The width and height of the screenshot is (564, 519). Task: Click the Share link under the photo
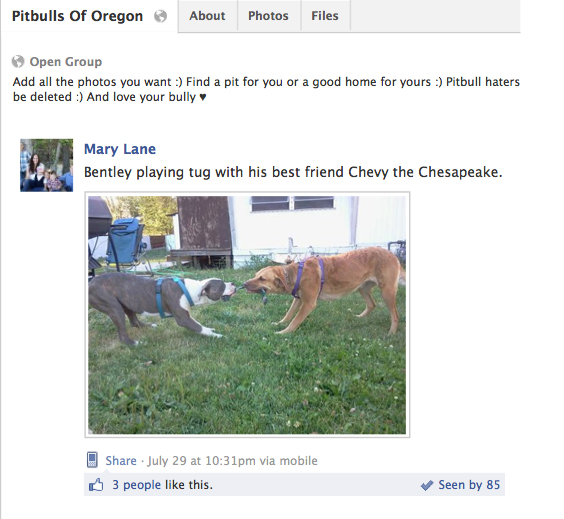[121, 461]
